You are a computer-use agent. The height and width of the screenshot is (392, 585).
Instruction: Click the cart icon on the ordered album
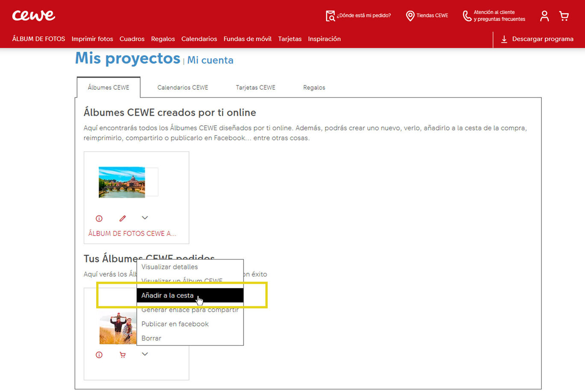click(122, 354)
